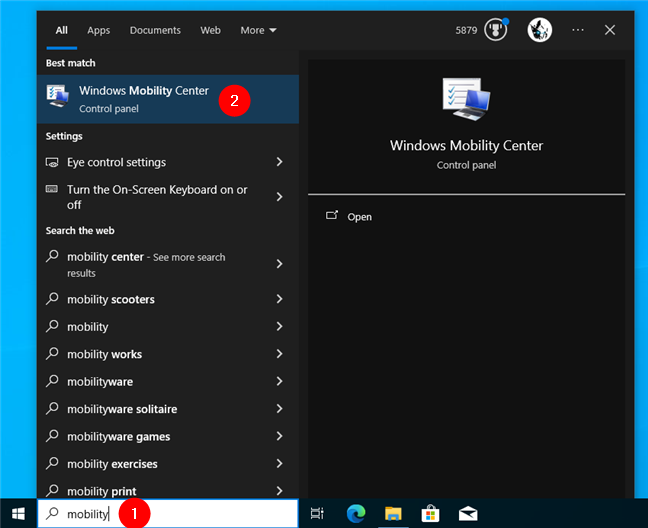
Task: Click the search box containing mobility
Action: 90,514
